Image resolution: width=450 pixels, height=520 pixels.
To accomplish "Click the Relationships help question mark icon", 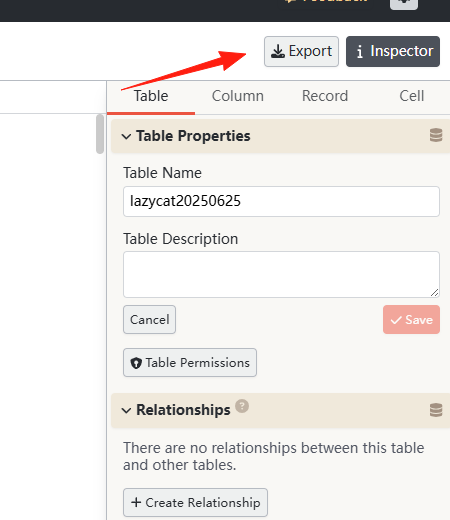I will pos(242,406).
